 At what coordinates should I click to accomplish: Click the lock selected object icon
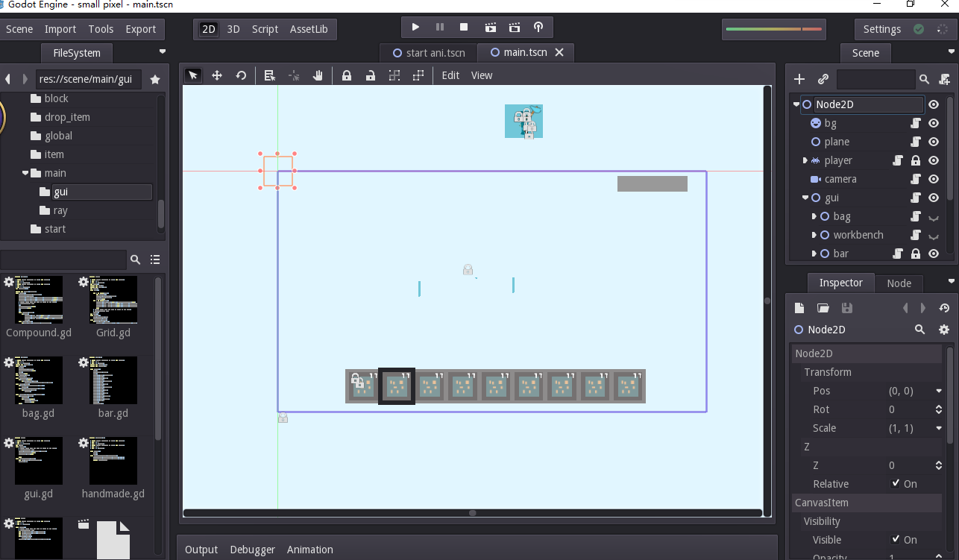[x=347, y=75]
